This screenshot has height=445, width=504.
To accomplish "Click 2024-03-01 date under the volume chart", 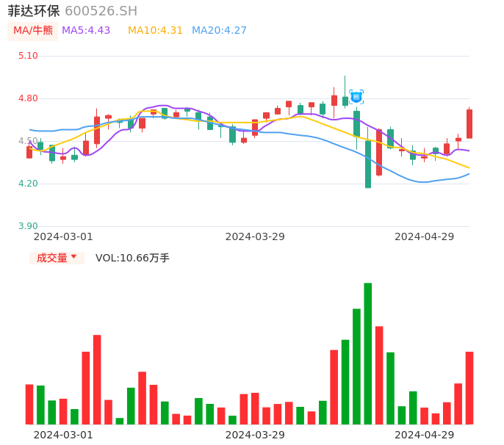I will tap(63, 435).
